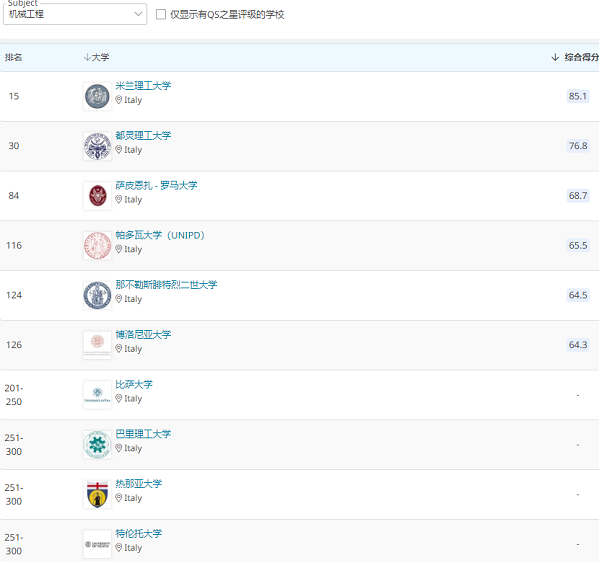Click location pin icon under 特伦托大学

(x=119, y=547)
